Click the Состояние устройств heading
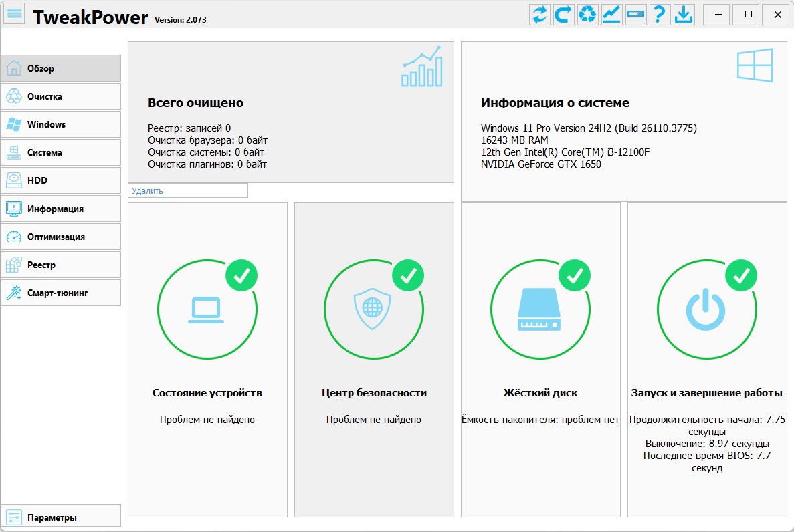Screen dimensions: 794x532 point(207,393)
